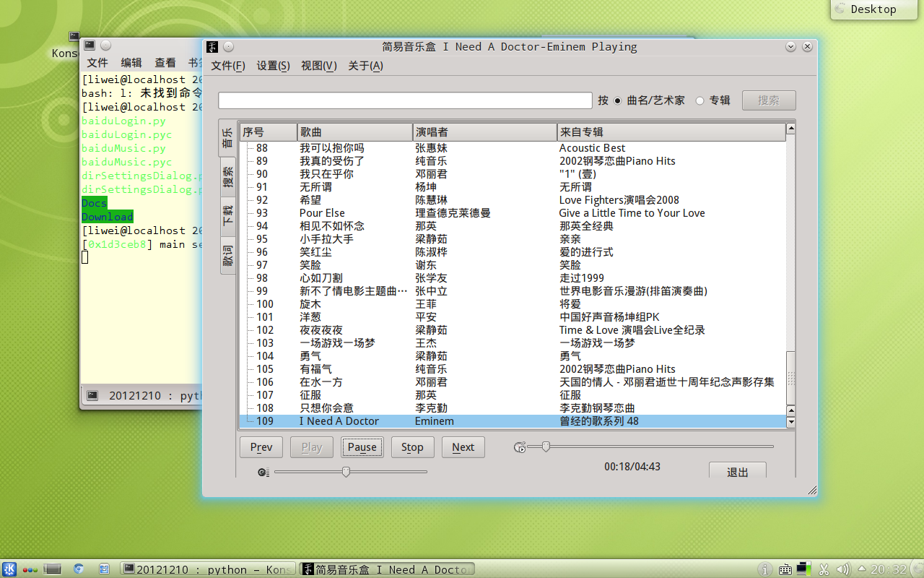Sort by the 演唱者 column header
Screen dimensions: 924x578
(484, 132)
